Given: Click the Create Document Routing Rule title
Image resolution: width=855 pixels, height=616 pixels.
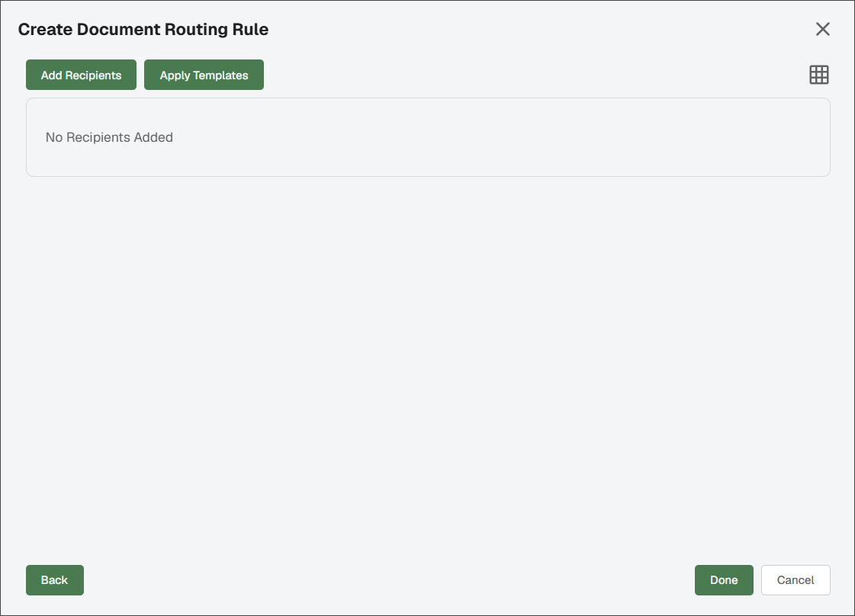Looking at the screenshot, I should [x=143, y=30].
